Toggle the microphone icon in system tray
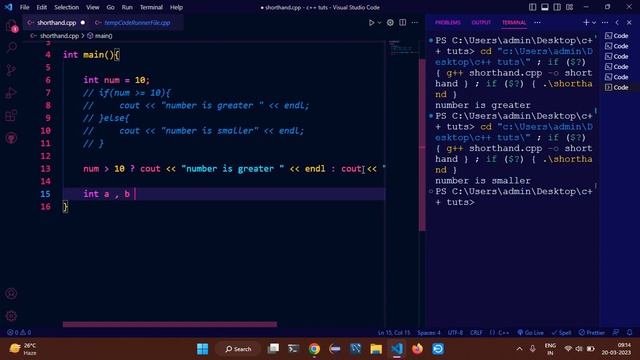 [x=533, y=349]
